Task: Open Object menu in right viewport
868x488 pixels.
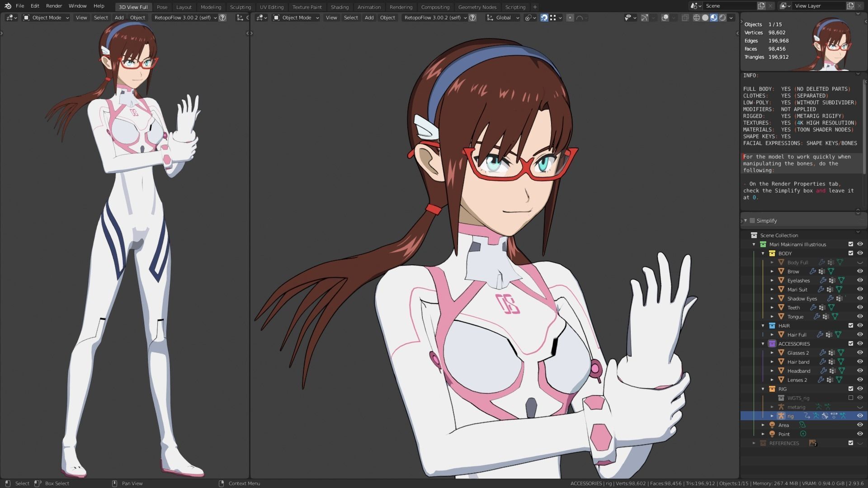Action: pos(387,18)
